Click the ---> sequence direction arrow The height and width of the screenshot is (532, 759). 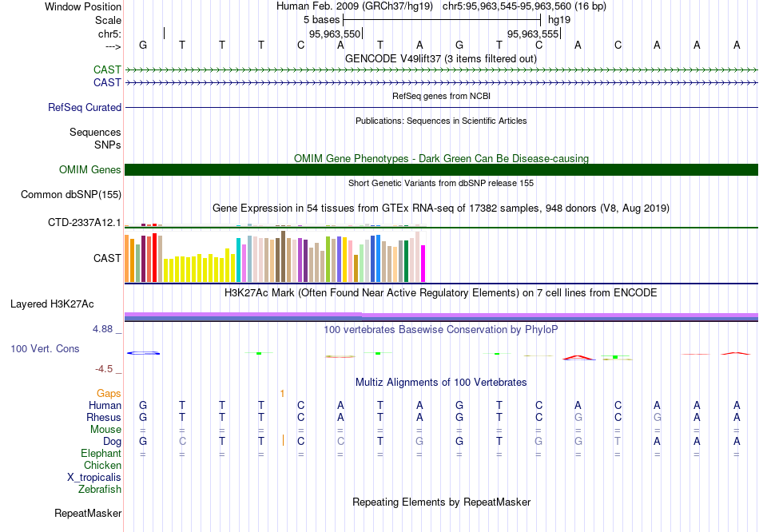113,46
